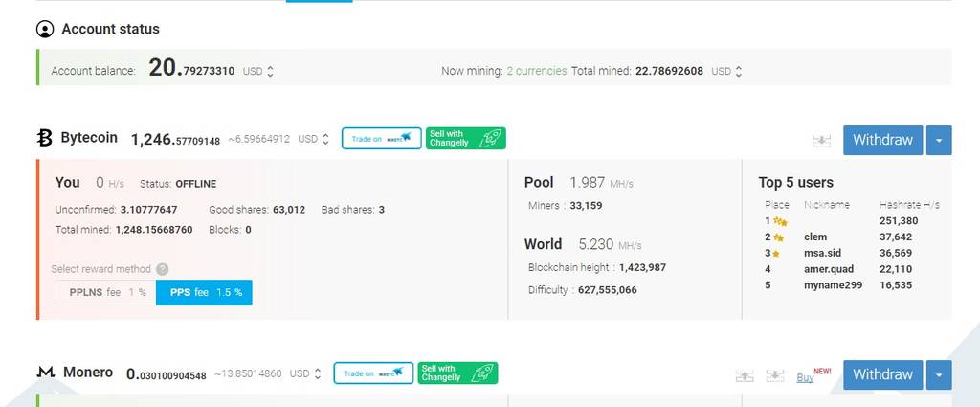Click top user msa.sid nickname

(822, 253)
